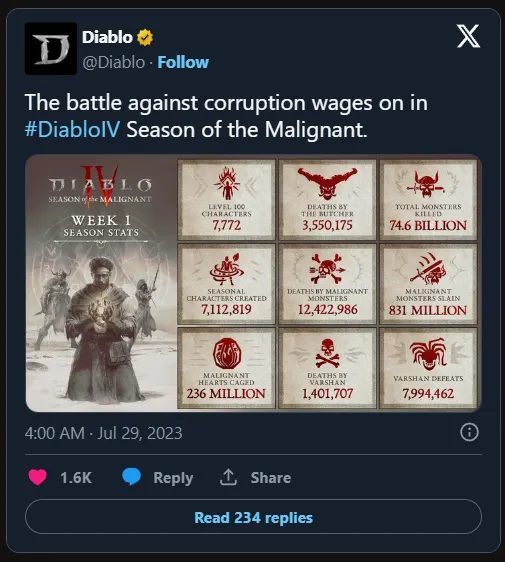Read 234 replies
505x562 pixels.
253,517
